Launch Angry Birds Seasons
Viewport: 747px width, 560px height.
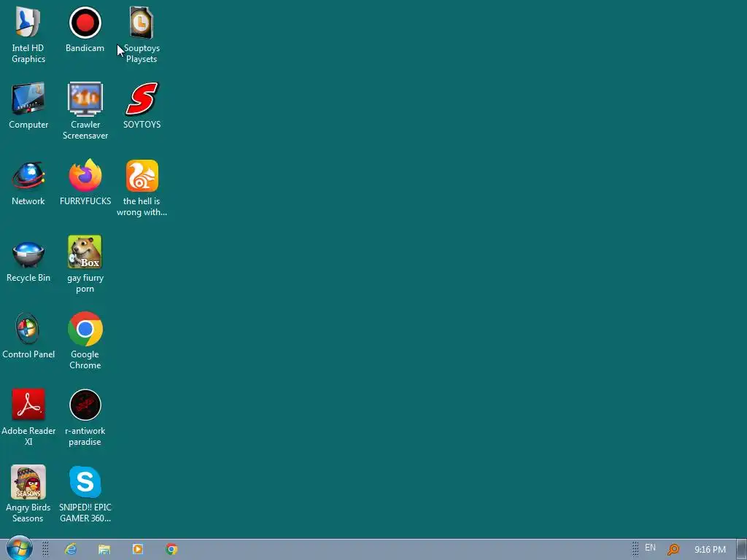(x=28, y=494)
